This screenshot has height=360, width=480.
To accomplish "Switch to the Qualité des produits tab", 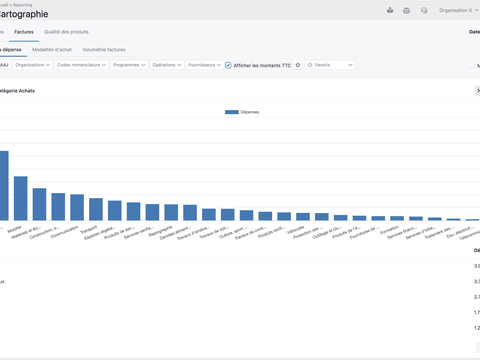I will click(x=66, y=32).
